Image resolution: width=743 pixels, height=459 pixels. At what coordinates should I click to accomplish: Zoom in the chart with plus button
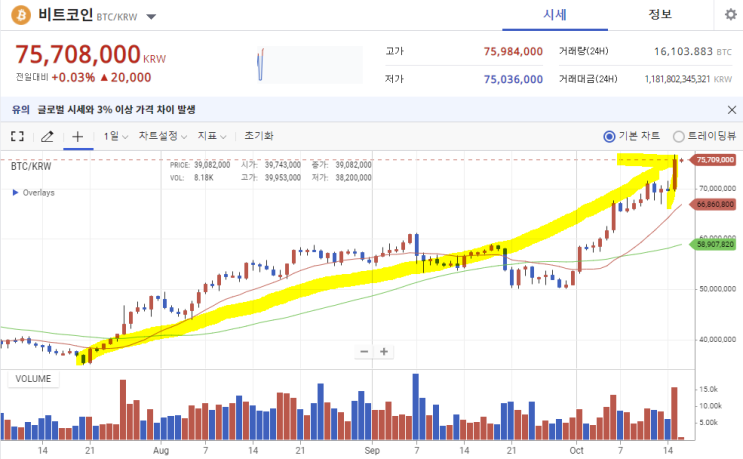click(384, 351)
